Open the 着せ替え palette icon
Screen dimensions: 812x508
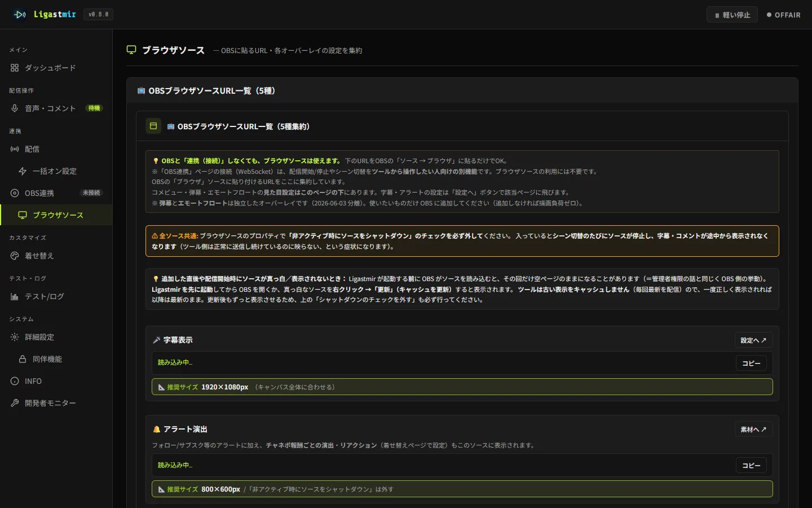tap(15, 256)
